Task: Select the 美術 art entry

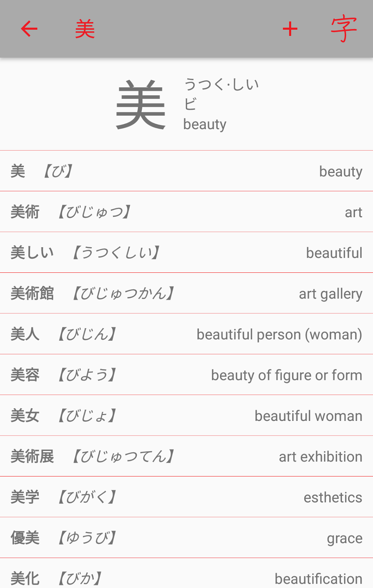Action: (x=186, y=212)
